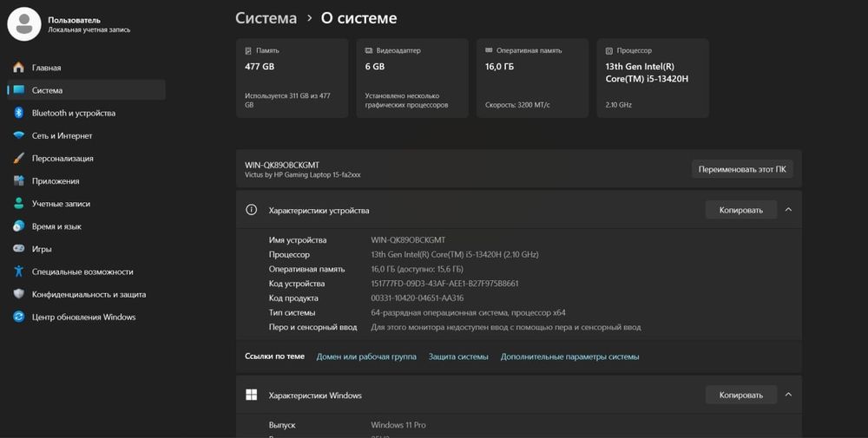Click the RAM icon on Оперативная память card

(x=489, y=50)
